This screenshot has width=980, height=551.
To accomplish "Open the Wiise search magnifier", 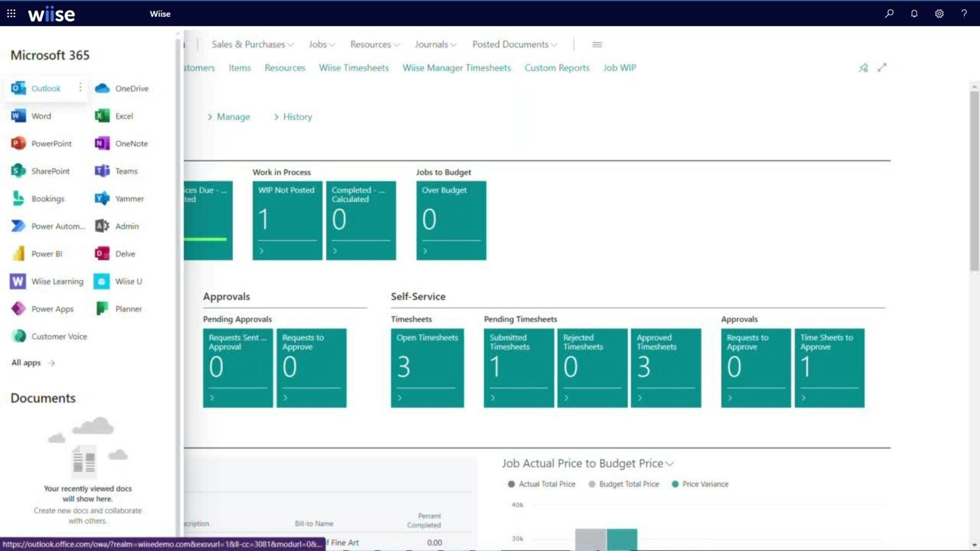I will (x=889, y=14).
